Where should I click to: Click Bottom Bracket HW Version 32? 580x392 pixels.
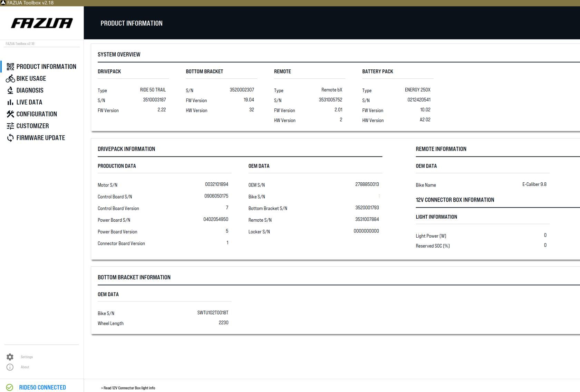[x=252, y=110]
